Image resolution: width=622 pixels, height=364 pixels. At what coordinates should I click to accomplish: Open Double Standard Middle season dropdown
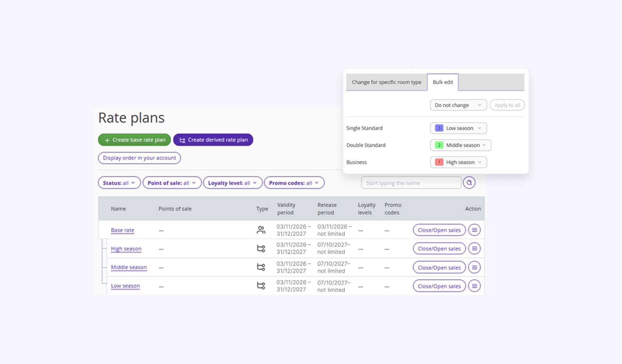coord(461,145)
